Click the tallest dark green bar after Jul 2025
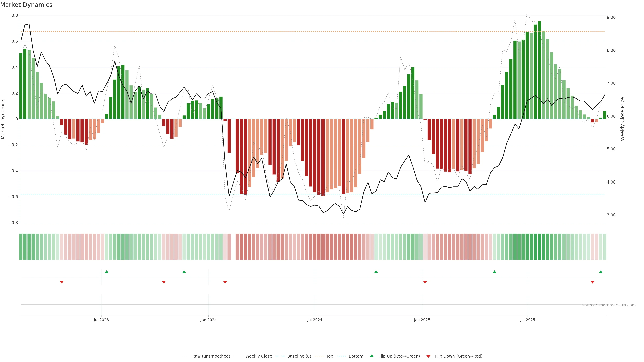This screenshot has height=362, width=644. point(539,70)
